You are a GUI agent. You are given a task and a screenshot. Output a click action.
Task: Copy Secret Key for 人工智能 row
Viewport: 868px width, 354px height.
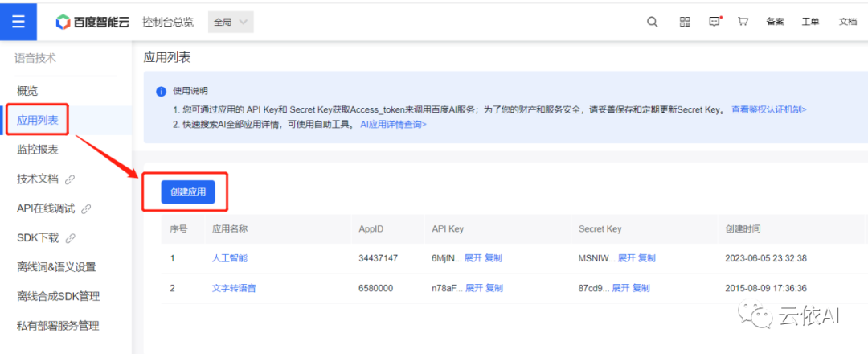coord(646,258)
